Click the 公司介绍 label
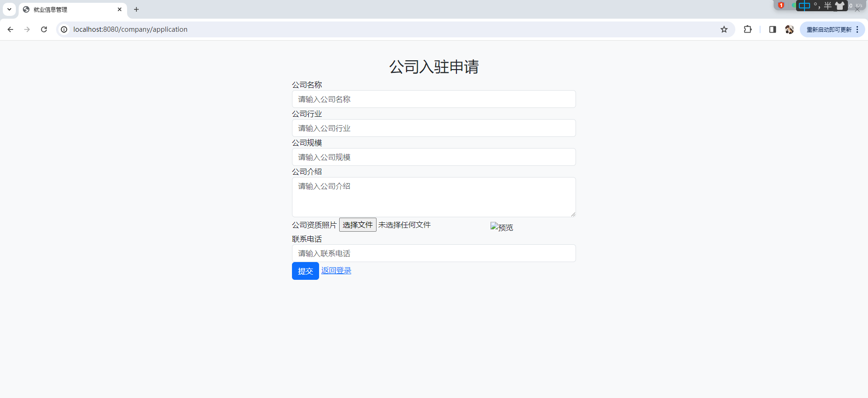This screenshot has height=398, width=868. (x=307, y=171)
